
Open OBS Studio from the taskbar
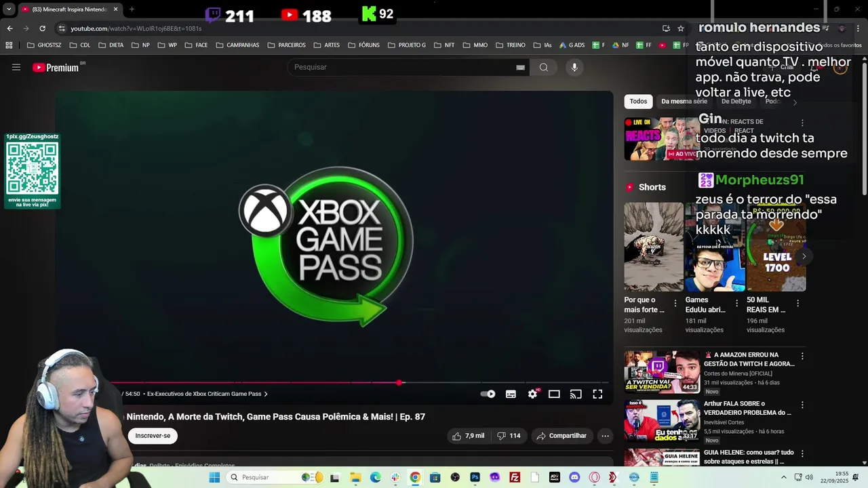(455, 477)
